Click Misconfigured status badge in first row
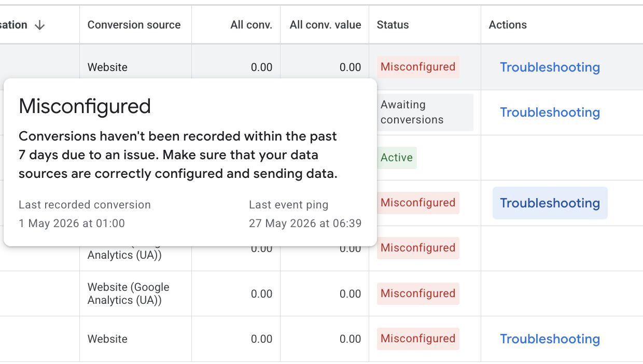The height and width of the screenshot is (364, 643). pos(418,67)
